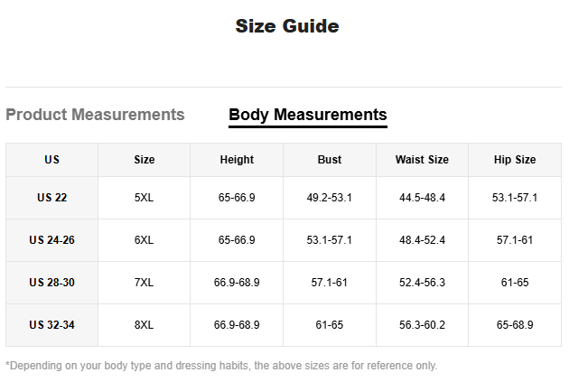Click the Size Guide heading
588x382 pixels.
(287, 26)
